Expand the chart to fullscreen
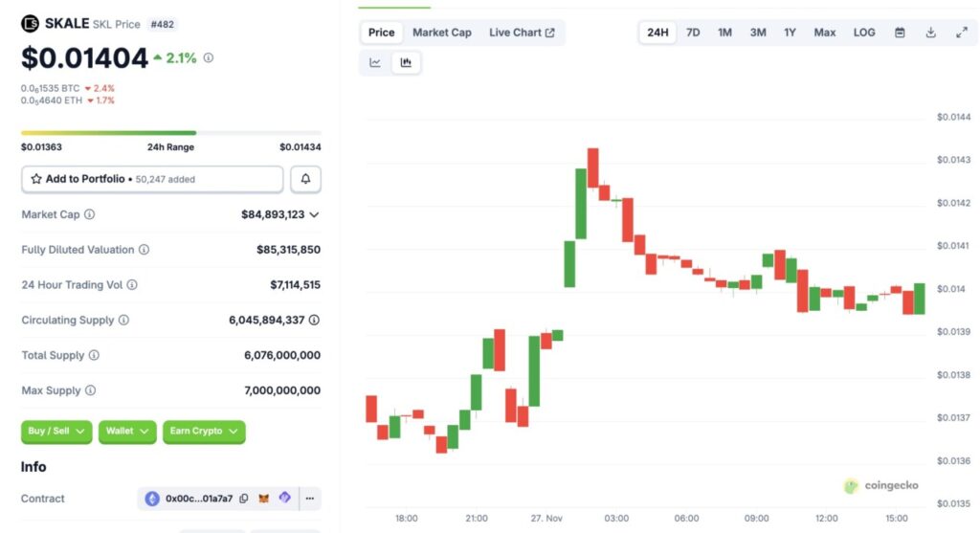Image resolution: width=980 pixels, height=533 pixels. click(x=961, y=33)
